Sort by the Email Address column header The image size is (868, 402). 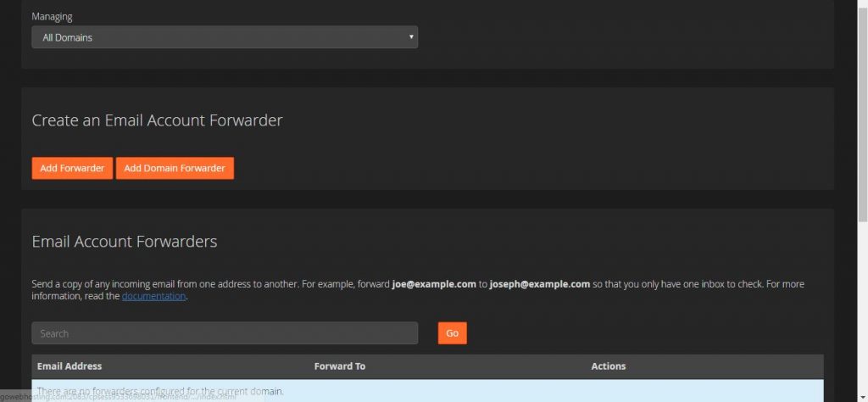click(x=70, y=366)
